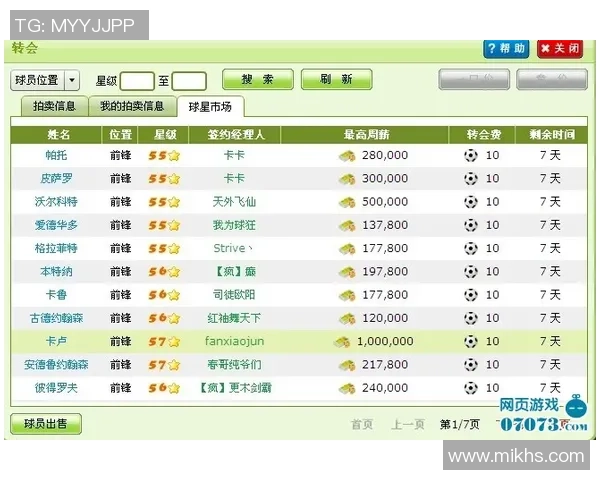Click the star icon in 卡卢's row
The height and width of the screenshot is (480, 600).
pyautogui.click(x=173, y=341)
